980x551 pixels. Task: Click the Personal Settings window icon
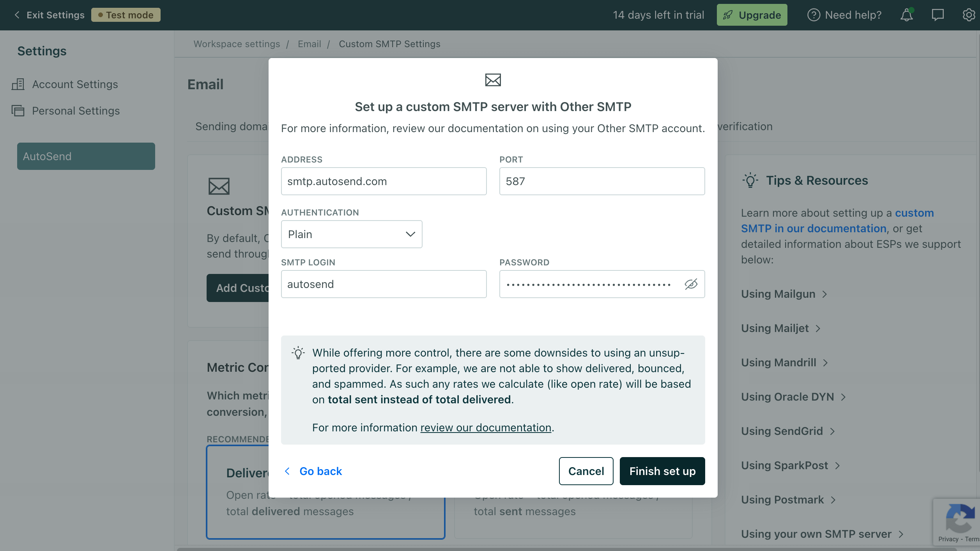point(18,111)
